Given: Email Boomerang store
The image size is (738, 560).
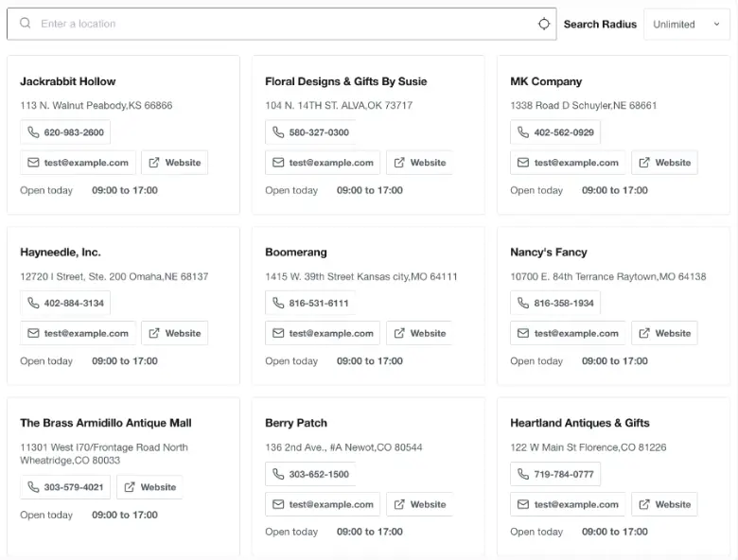Looking at the screenshot, I should [x=323, y=333].
